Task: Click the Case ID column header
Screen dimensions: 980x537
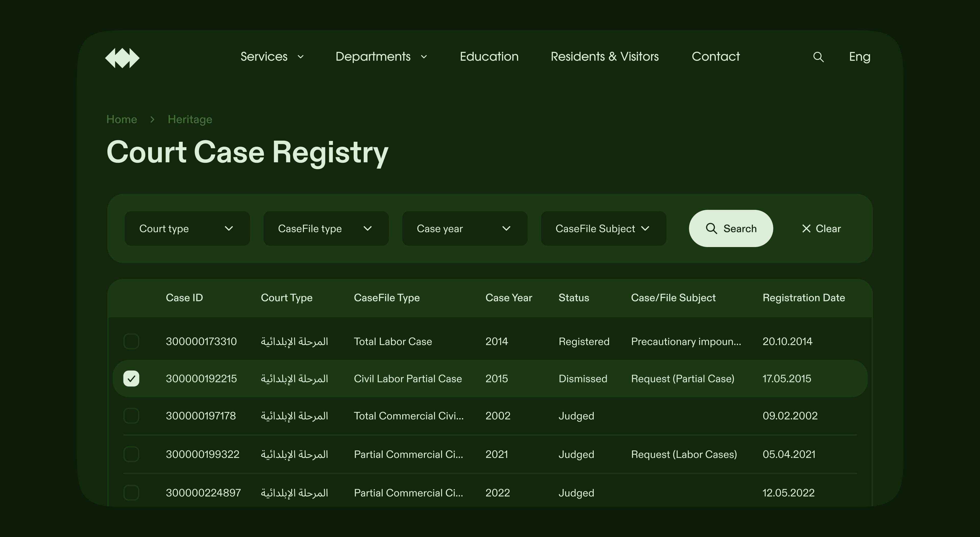Action: tap(184, 298)
